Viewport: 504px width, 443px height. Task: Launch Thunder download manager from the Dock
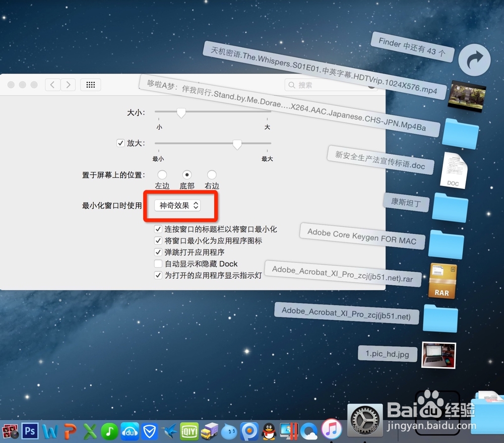click(x=170, y=431)
